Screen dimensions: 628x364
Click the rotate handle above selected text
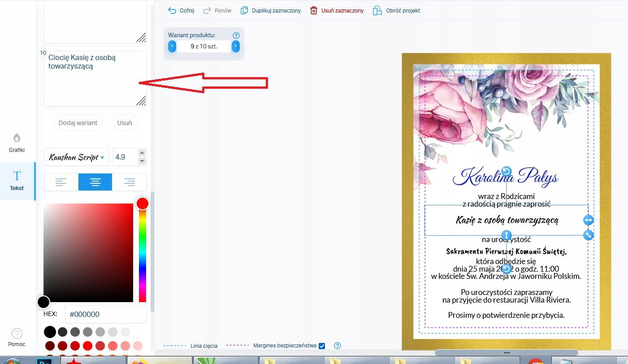(506, 171)
